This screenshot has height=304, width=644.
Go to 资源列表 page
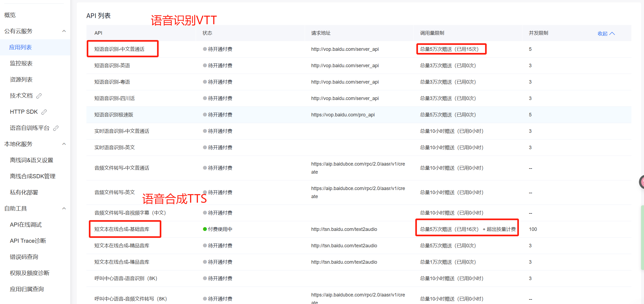click(x=21, y=80)
